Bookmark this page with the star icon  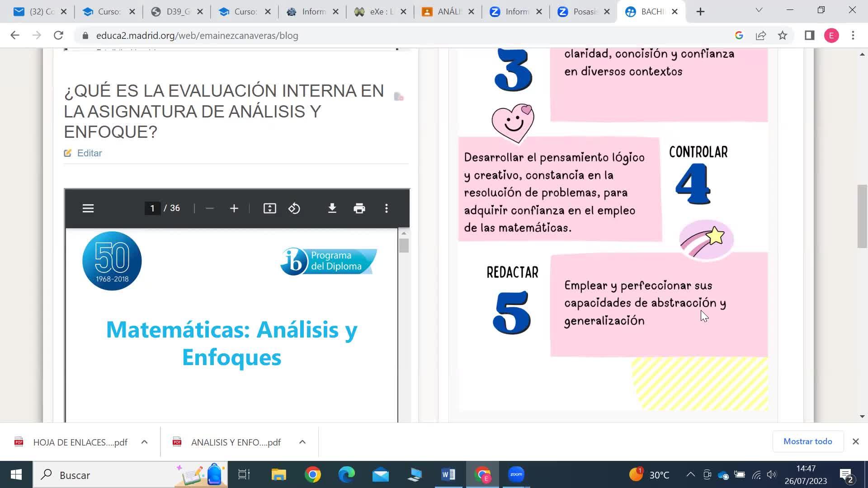[x=783, y=36]
